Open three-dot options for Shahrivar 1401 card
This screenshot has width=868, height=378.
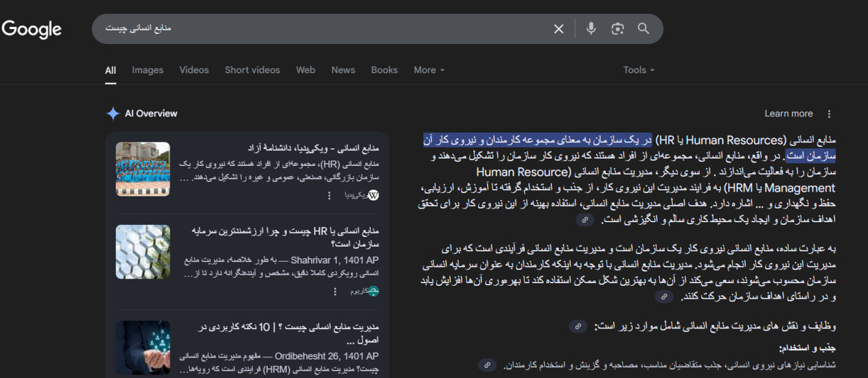tap(335, 291)
